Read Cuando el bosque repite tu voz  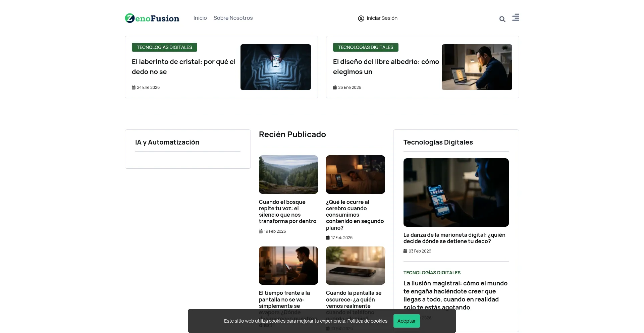tap(288, 212)
